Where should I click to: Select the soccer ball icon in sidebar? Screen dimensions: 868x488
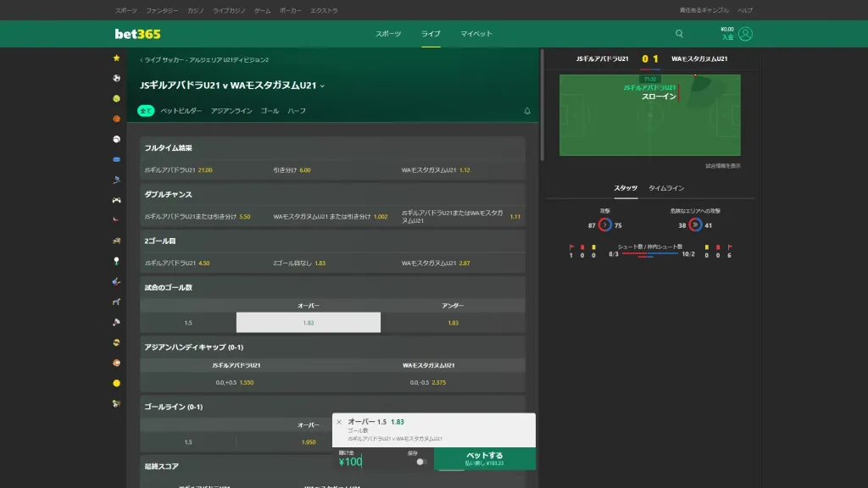pos(116,78)
